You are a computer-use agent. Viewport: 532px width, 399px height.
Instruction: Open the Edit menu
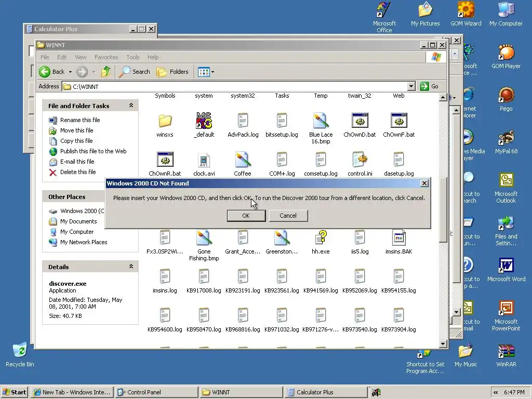[62, 57]
